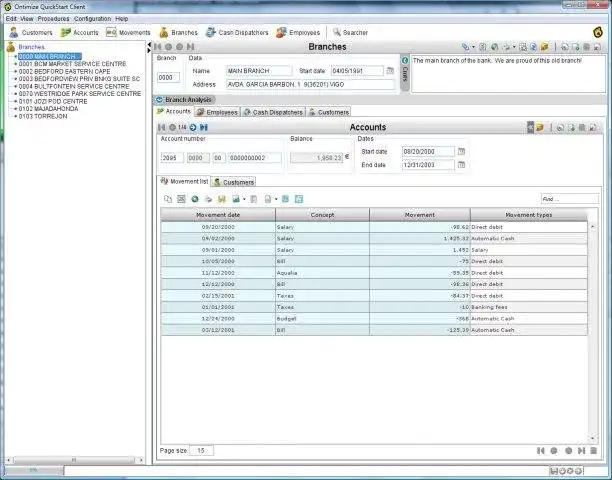Go to last account record
This screenshot has height=480, width=612.
[x=204, y=128]
